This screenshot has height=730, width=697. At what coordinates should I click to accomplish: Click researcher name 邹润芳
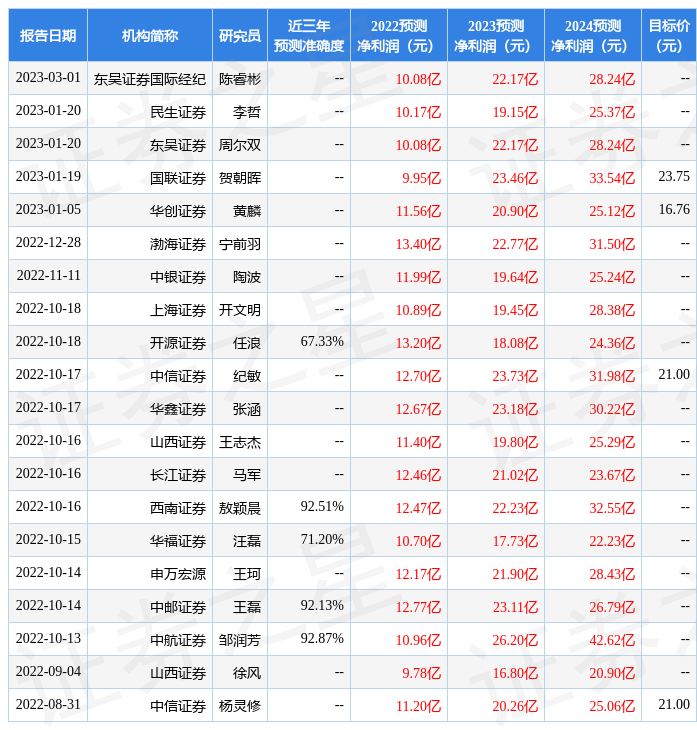click(240, 641)
